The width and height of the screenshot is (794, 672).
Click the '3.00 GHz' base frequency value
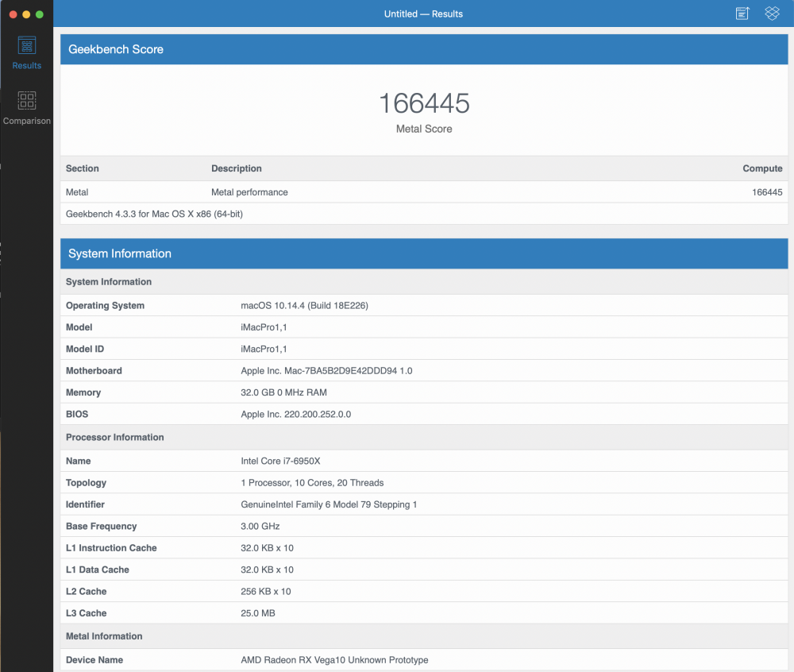pyautogui.click(x=260, y=526)
